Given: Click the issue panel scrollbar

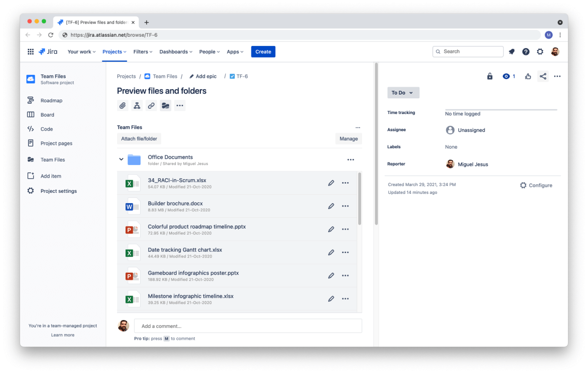Looking at the screenshot, I should tap(376, 143).
